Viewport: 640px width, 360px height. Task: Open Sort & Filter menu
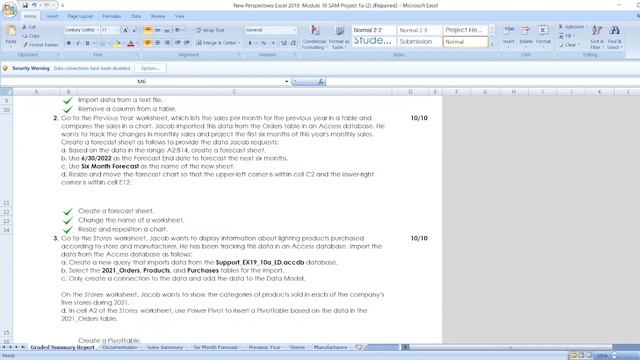(x=597, y=37)
